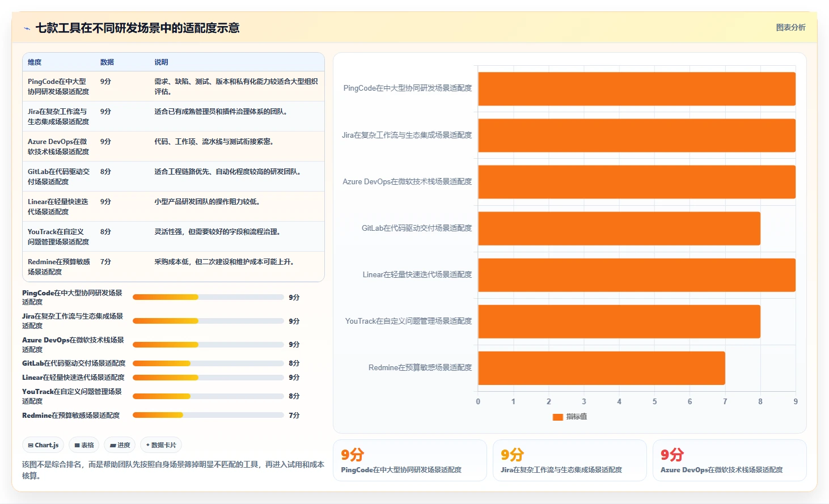Click the Linear label in the progress list
Viewport: 829px width, 504px height.
click(73, 378)
